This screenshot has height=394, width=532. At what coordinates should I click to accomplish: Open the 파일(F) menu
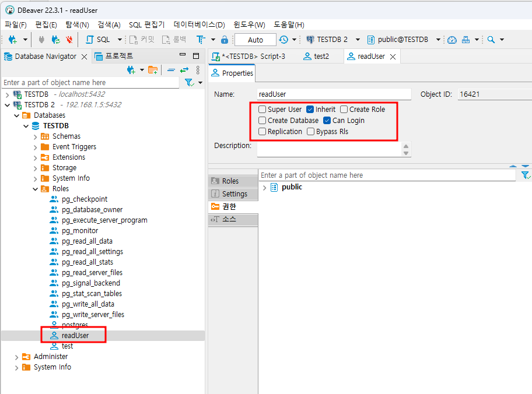coord(16,24)
